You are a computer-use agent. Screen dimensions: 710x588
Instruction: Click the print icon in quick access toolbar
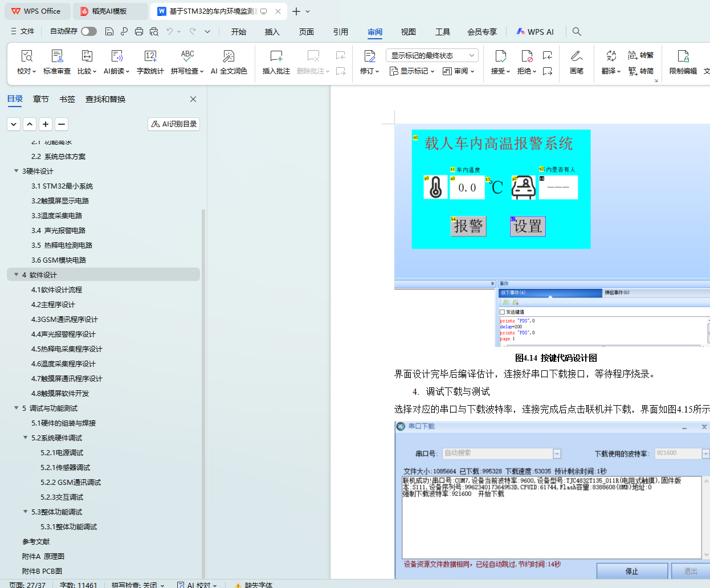click(x=139, y=32)
